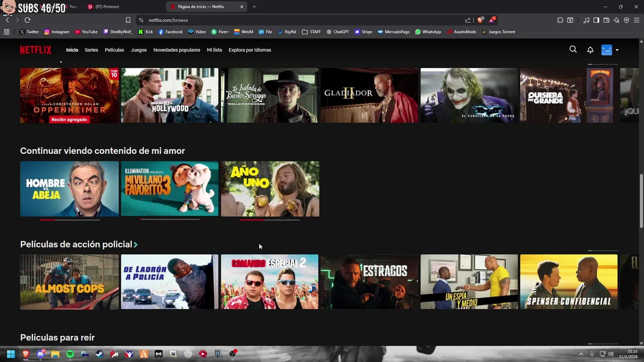
Task: Open El caballero de la noche
Action: click(469, 96)
